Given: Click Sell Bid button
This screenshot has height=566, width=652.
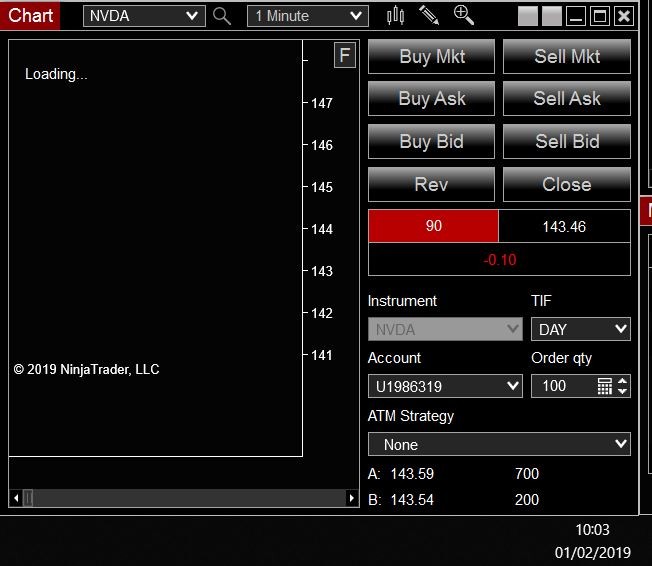Looking at the screenshot, I should [567, 141].
